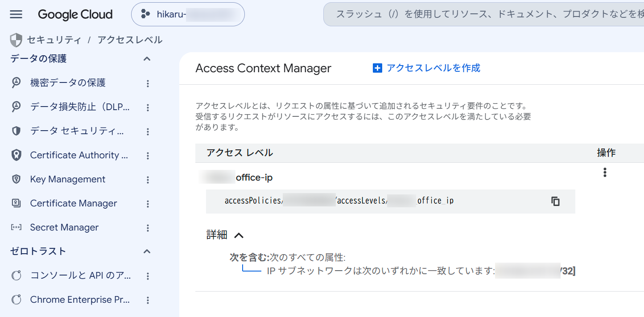Click the Access Context Manager heading
The width and height of the screenshot is (644, 317).
click(263, 68)
